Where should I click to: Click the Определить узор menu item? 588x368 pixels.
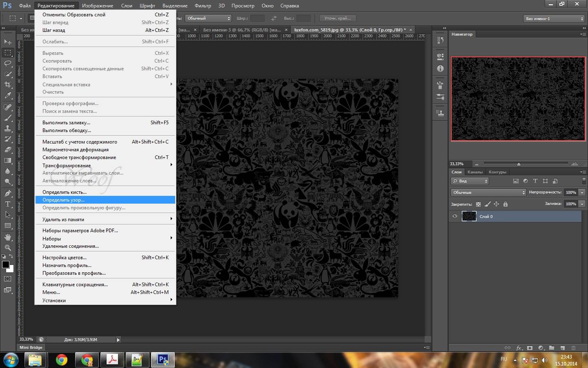[64, 200]
